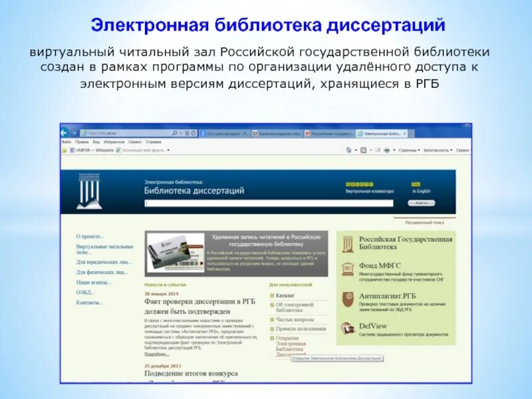
Task: Open Наши агенты link
Action: 94,282
